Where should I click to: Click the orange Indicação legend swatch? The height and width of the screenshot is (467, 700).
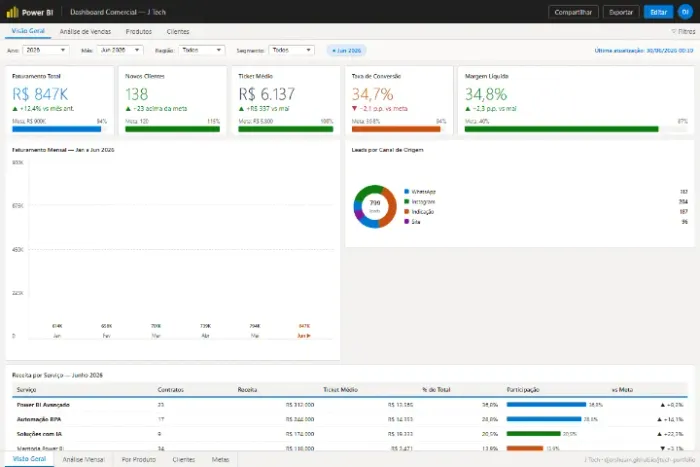coord(407,212)
